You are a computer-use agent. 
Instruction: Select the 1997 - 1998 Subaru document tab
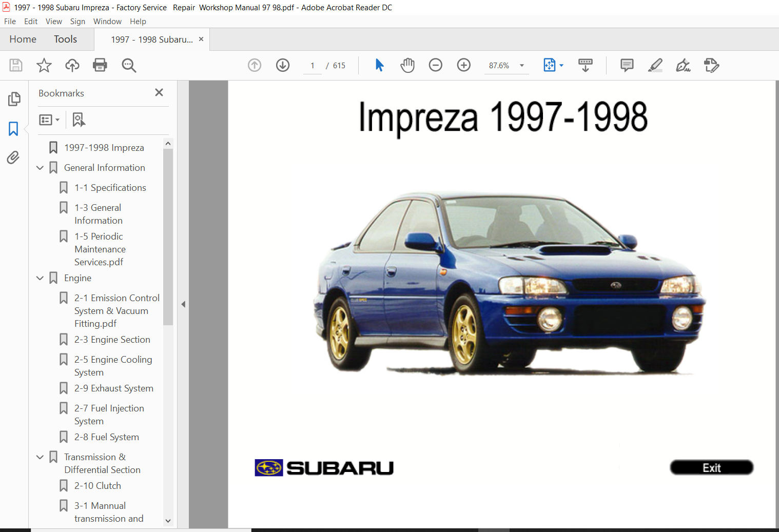click(x=152, y=40)
